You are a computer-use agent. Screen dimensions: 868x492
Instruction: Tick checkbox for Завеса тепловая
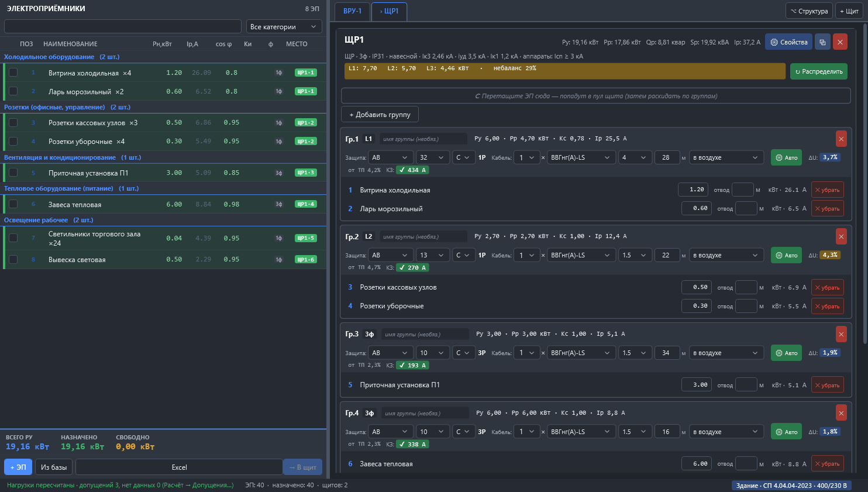click(x=13, y=204)
